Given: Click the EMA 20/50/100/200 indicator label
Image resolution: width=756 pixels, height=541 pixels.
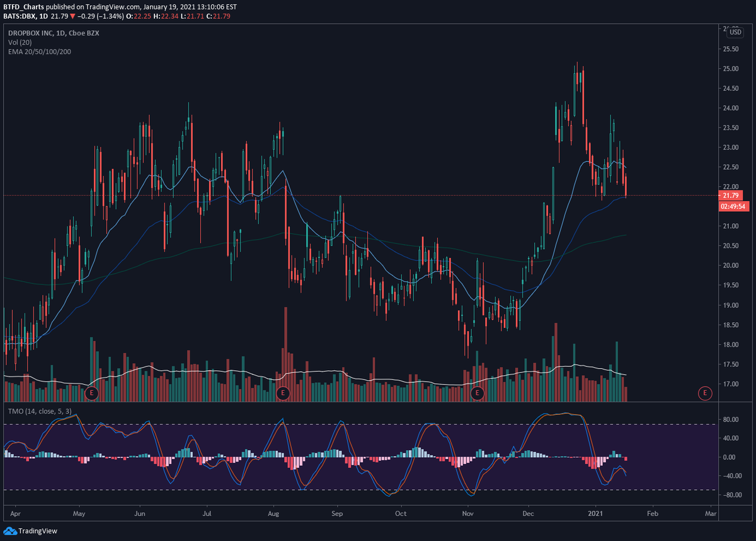Looking at the screenshot, I should [x=39, y=51].
